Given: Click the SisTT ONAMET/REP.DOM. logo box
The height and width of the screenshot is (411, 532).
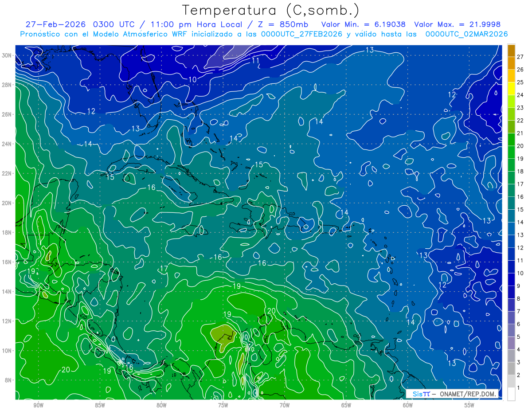Looking at the screenshot, I should click(452, 394).
